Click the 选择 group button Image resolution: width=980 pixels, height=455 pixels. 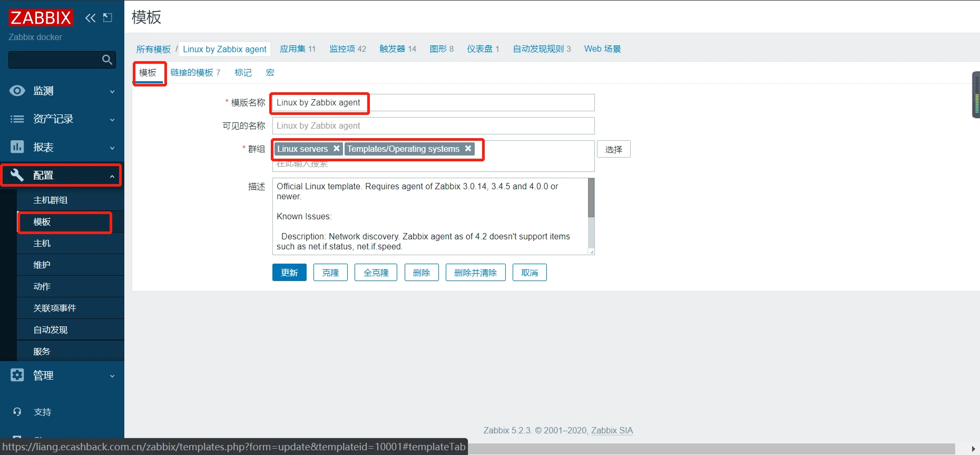tap(613, 149)
